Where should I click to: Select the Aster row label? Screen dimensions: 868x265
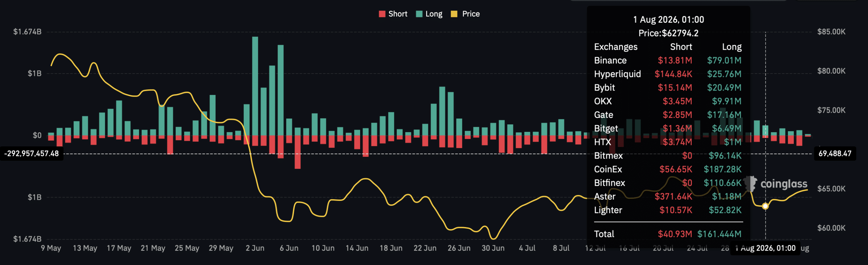tap(605, 196)
